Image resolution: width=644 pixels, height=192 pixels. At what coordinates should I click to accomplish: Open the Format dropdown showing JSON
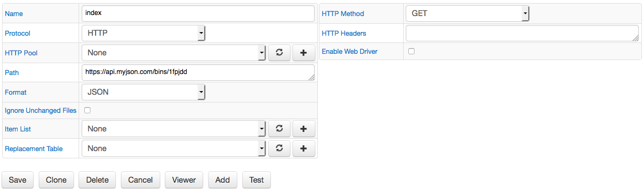click(x=144, y=92)
